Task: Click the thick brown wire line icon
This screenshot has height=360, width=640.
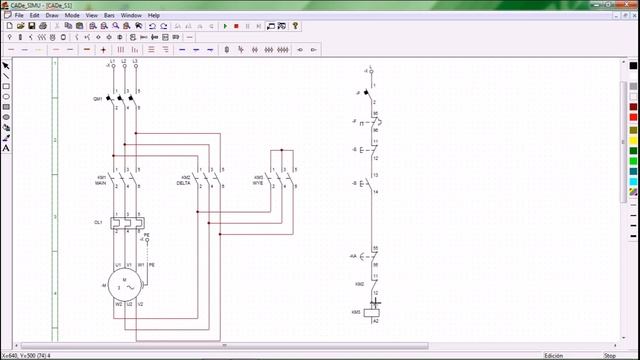Action: [87, 50]
